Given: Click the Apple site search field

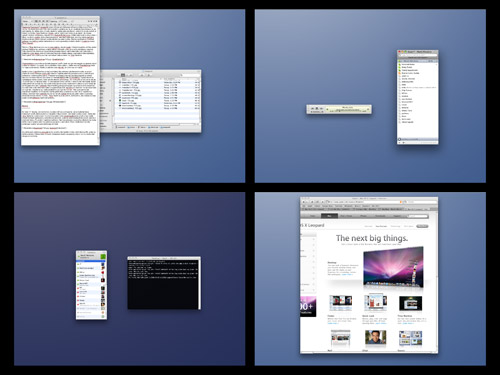Looking at the screenshot, I should [x=418, y=216].
